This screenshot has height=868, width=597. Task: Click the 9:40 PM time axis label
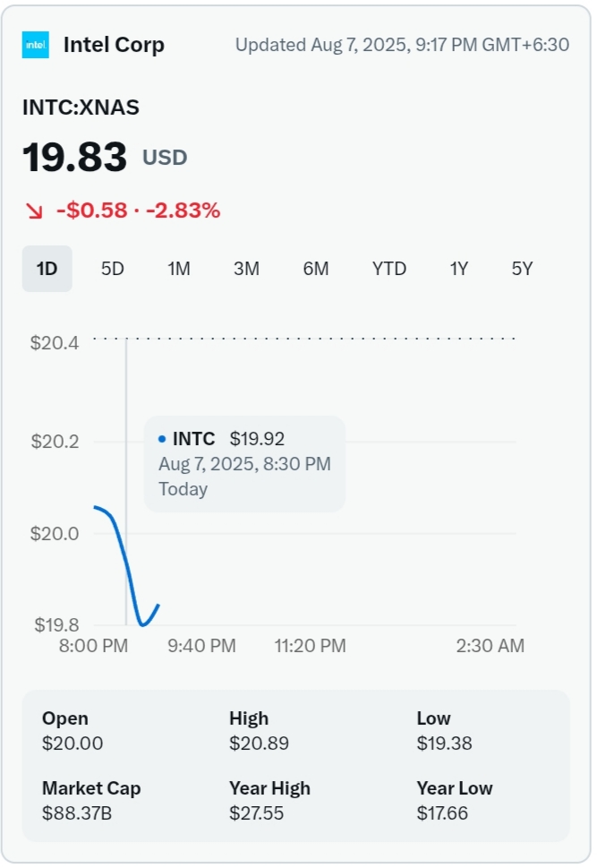click(202, 646)
